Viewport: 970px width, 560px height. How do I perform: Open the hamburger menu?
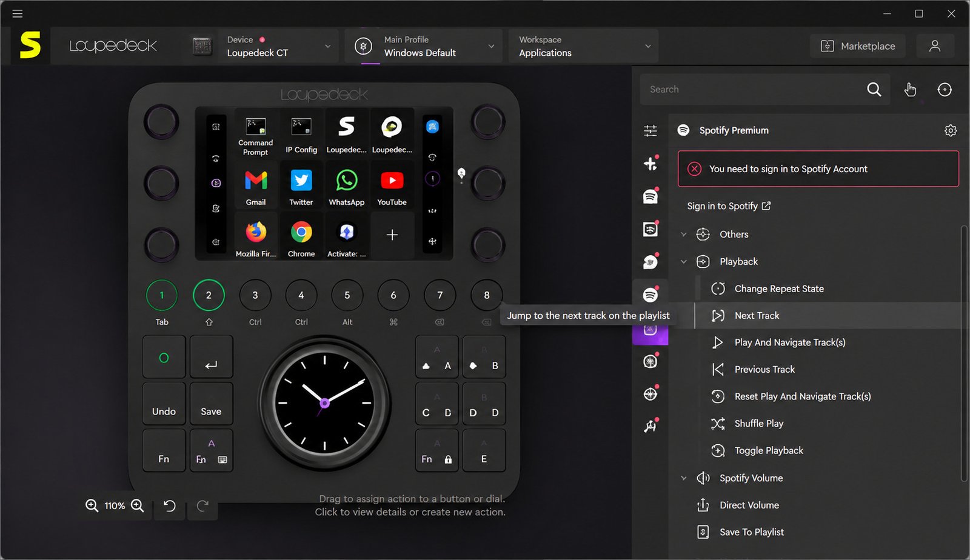point(18,13)
